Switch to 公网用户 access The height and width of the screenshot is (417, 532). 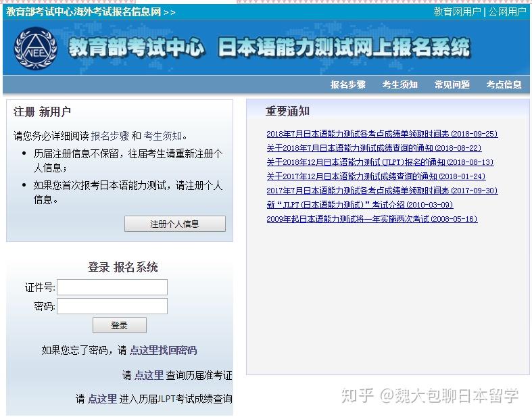(507, 12)
